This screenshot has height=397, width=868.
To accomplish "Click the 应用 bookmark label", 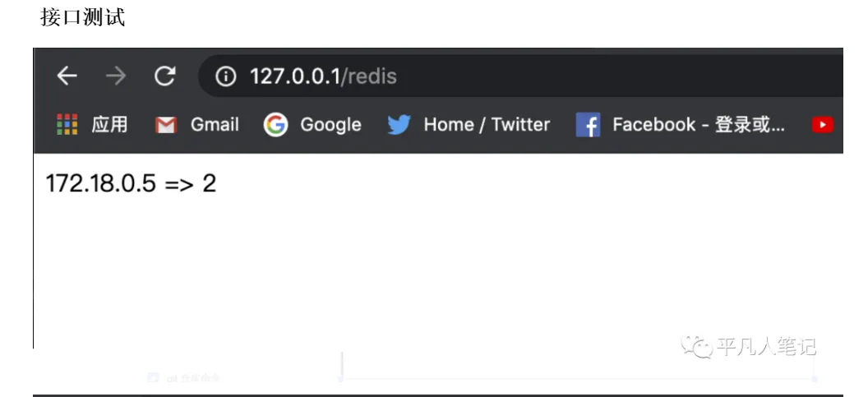I will [x=109, y=124].
